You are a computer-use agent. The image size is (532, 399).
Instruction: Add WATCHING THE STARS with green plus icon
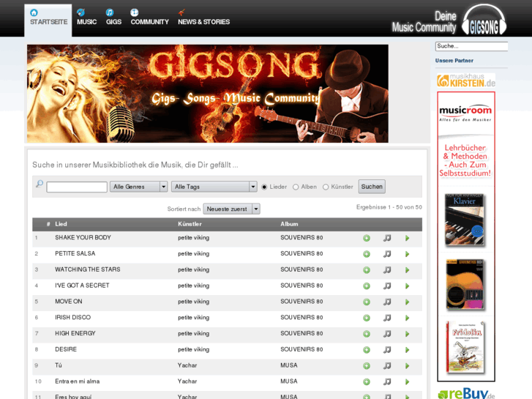point(367,270)
